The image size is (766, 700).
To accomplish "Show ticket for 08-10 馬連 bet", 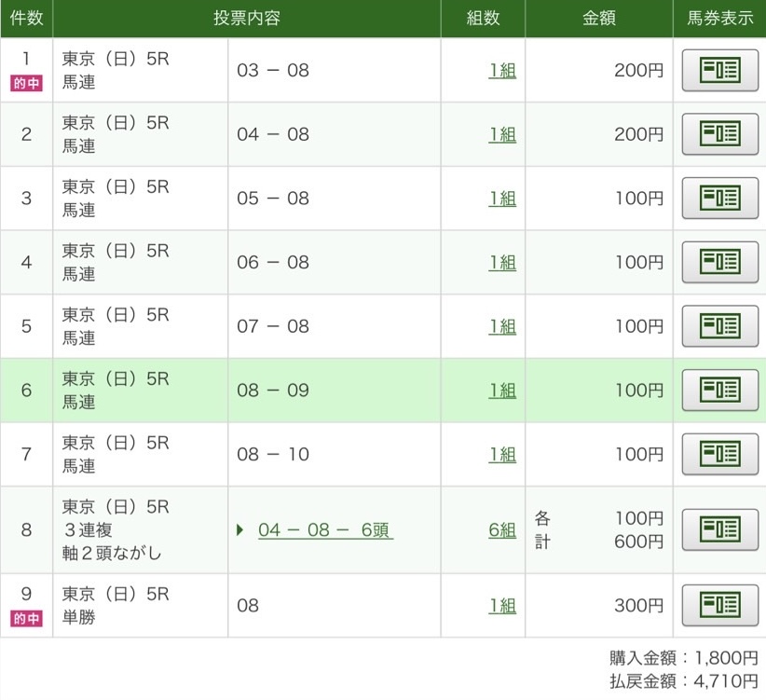I will [720, 454].
